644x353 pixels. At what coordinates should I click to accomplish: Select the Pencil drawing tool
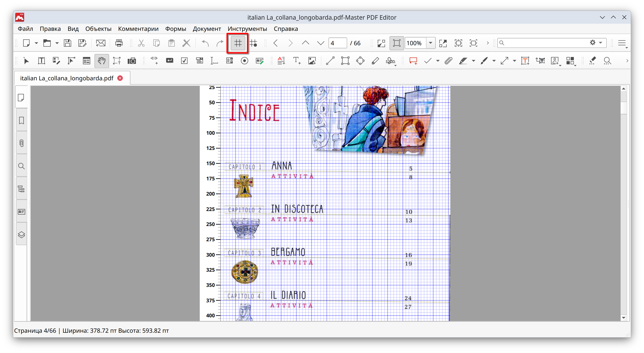pyautogui.click(x=375, y=61)
